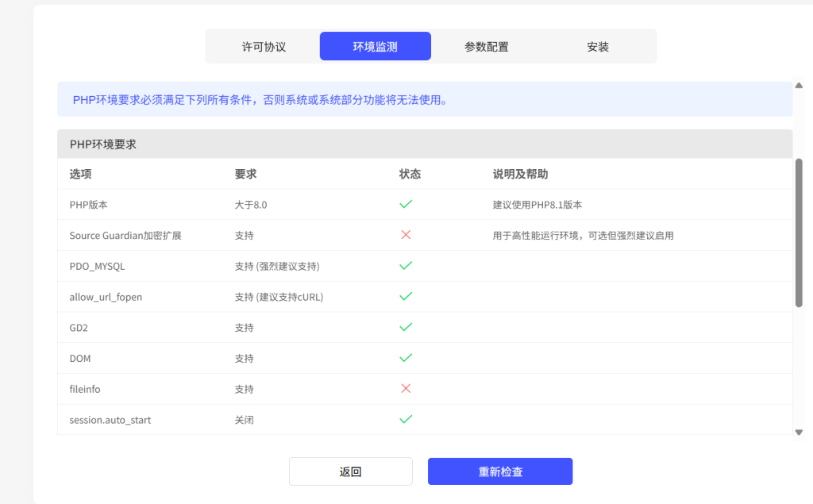This screenshot has height=504, width=813.
Task: Select the 环境监测 tab
Action: 376,47
